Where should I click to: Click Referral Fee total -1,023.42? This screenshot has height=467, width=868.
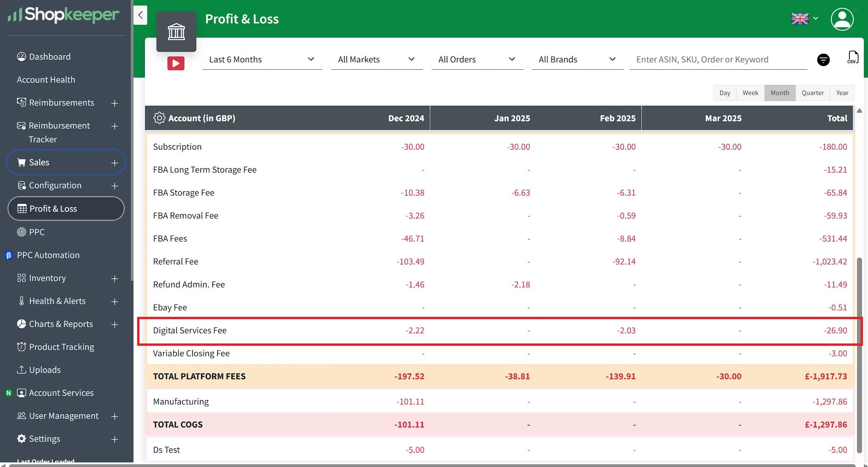point(830,261)
